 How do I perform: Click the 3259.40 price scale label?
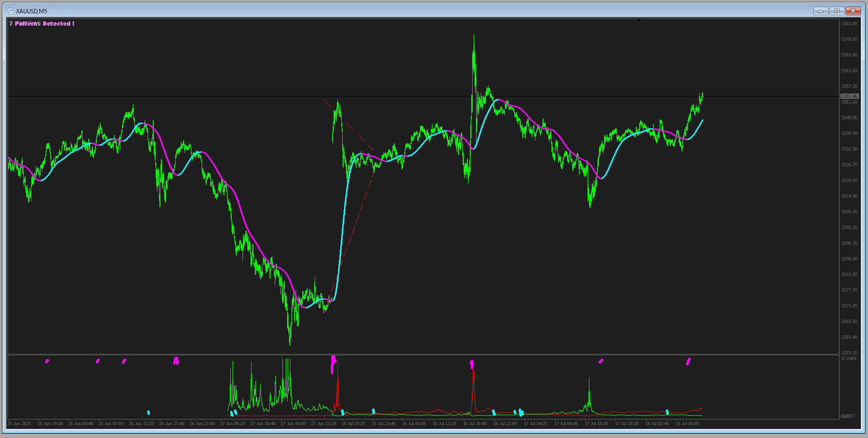coord(849,337)
